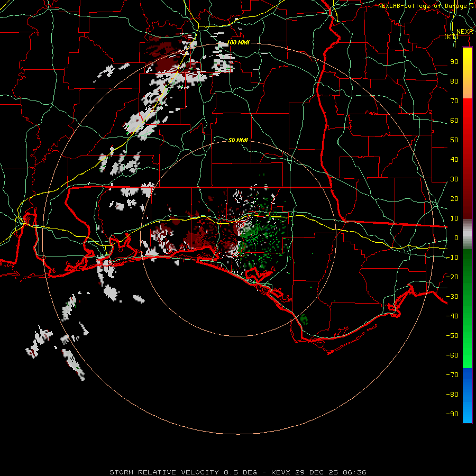Image resolution: width=476 pixels, height=476 pixels.
Task: Click the "KEVX 29 DEC 25 06:36" timestamp
Action: point(319,472)
